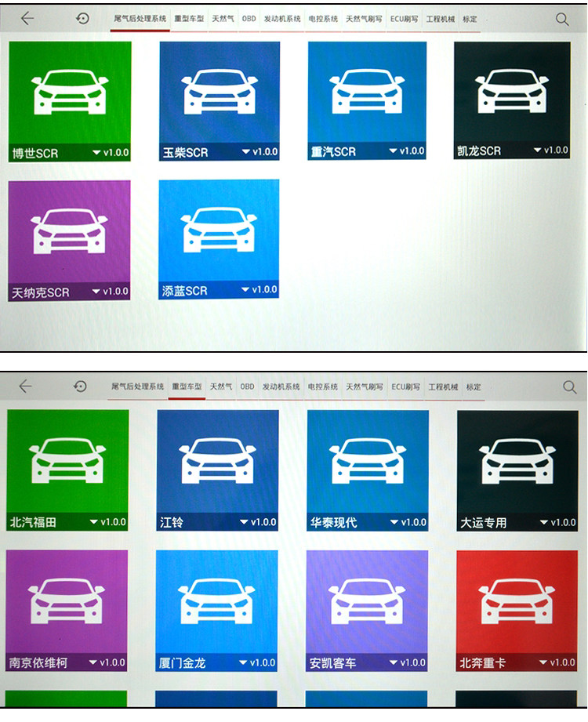Screen dimensions: 588x722
Task: Open the 厦门金龙 car tile
Action: point(216,611)
